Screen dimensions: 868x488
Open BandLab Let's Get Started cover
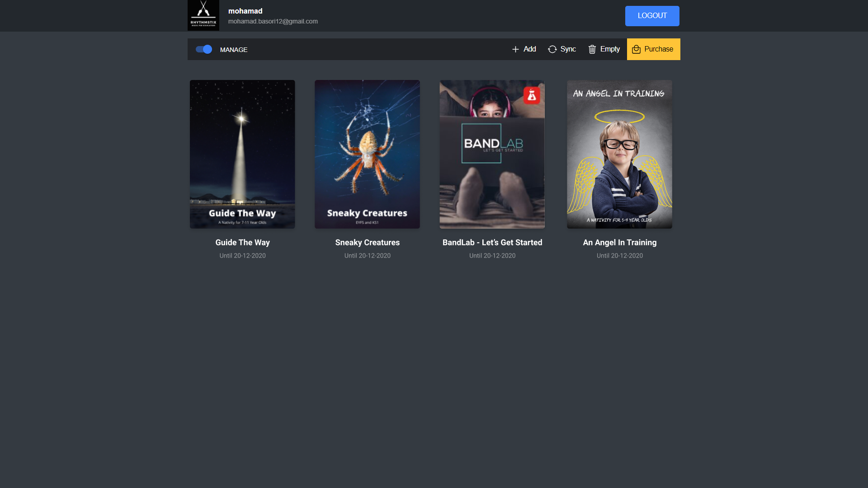click(x=492, y=154)
